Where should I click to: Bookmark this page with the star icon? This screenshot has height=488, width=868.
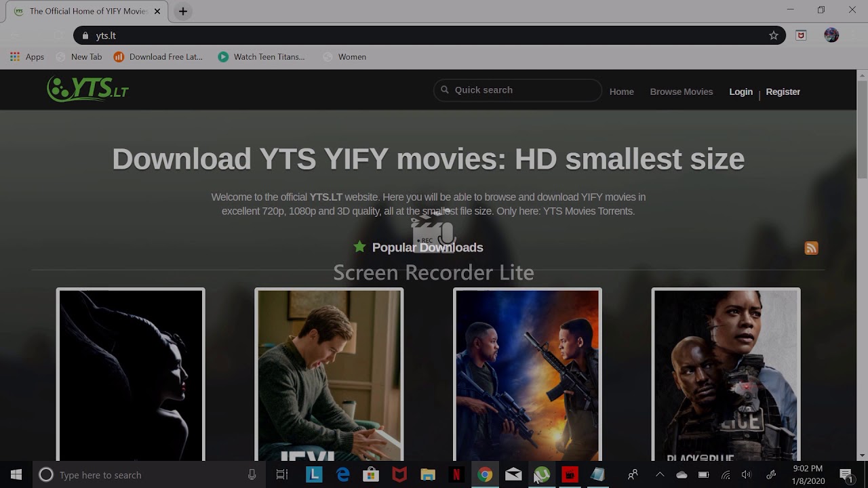point(774,35)
